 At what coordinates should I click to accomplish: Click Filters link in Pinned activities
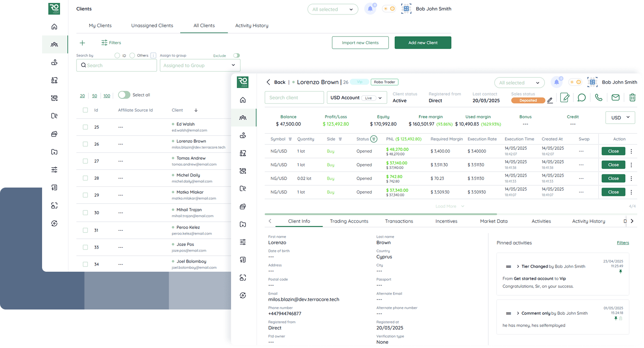(x=623, y=243)
